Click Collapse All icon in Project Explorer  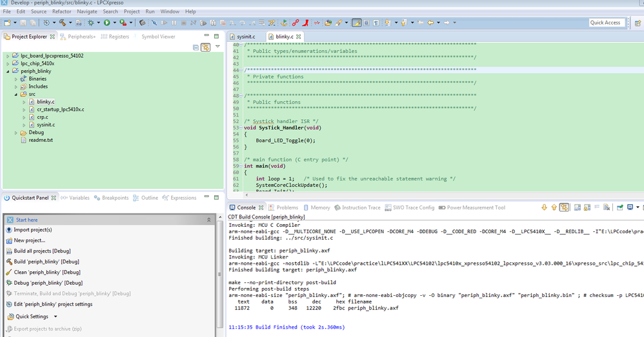pos(196,48)
